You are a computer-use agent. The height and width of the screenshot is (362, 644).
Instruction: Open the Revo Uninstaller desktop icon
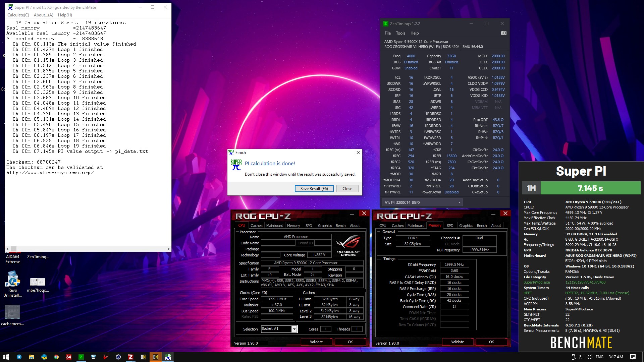point(13,284)
